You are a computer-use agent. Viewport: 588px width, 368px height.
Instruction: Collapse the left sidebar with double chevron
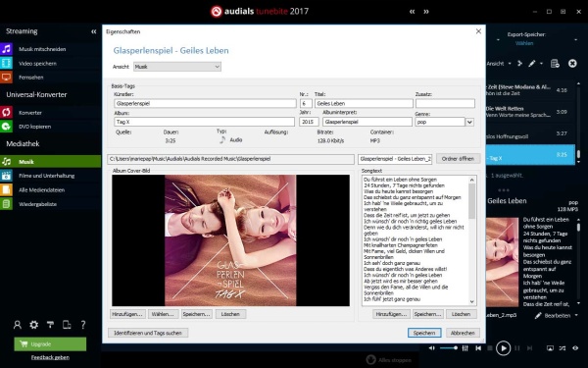(x=94, y=31)
